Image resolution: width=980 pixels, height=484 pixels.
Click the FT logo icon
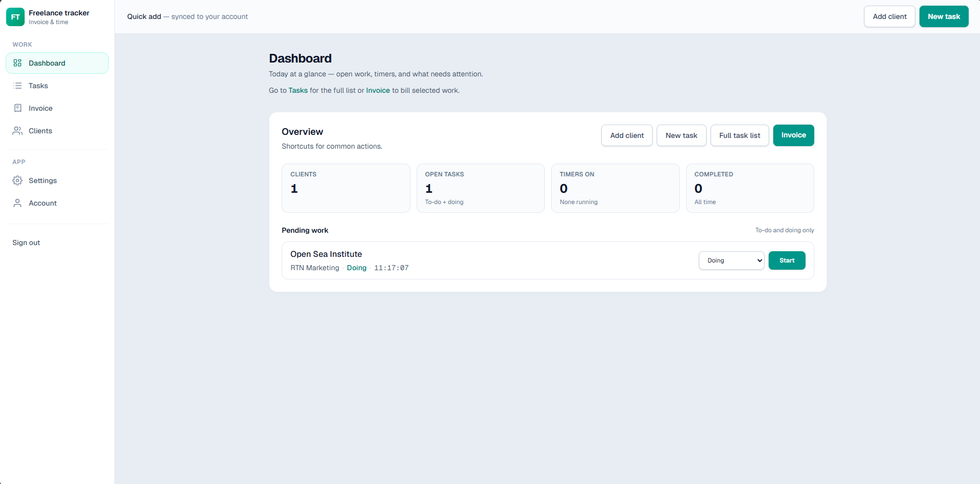[15, 17]
